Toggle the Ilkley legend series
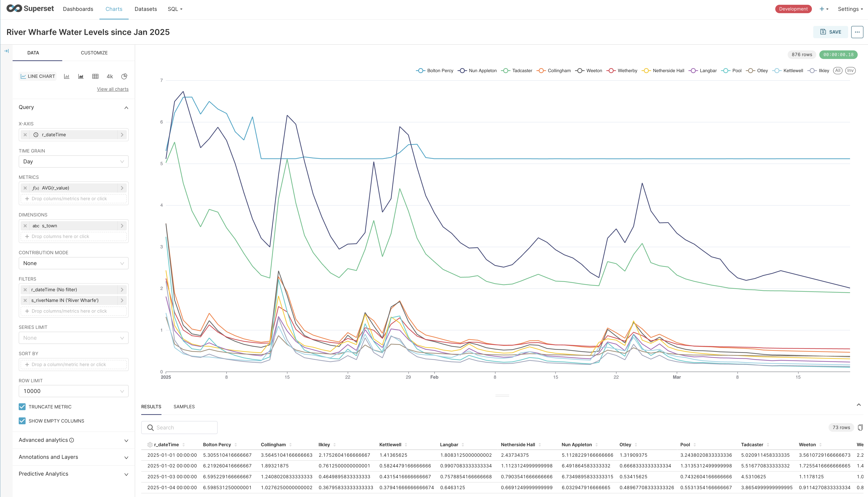868x497 pixels. coord(819,71)
